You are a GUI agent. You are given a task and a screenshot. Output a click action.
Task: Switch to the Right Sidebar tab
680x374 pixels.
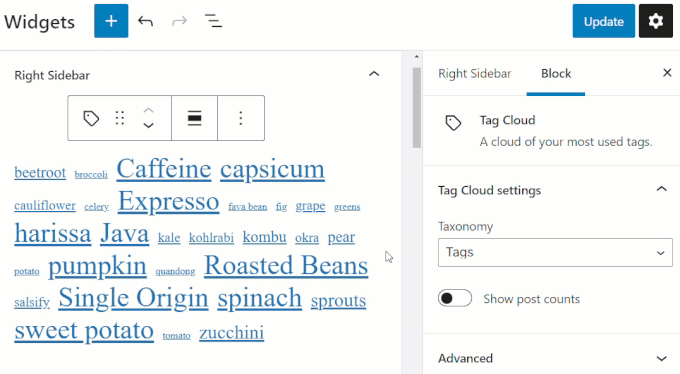coord(474,73)
